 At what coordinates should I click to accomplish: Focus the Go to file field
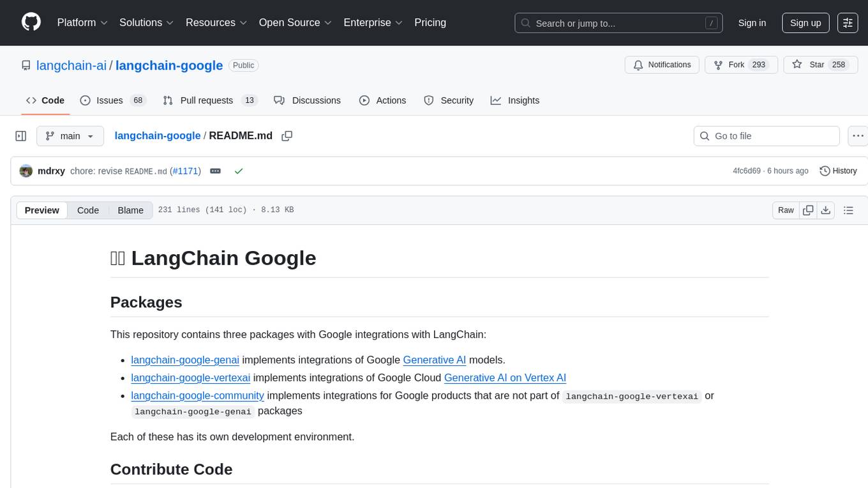(767, 136)
